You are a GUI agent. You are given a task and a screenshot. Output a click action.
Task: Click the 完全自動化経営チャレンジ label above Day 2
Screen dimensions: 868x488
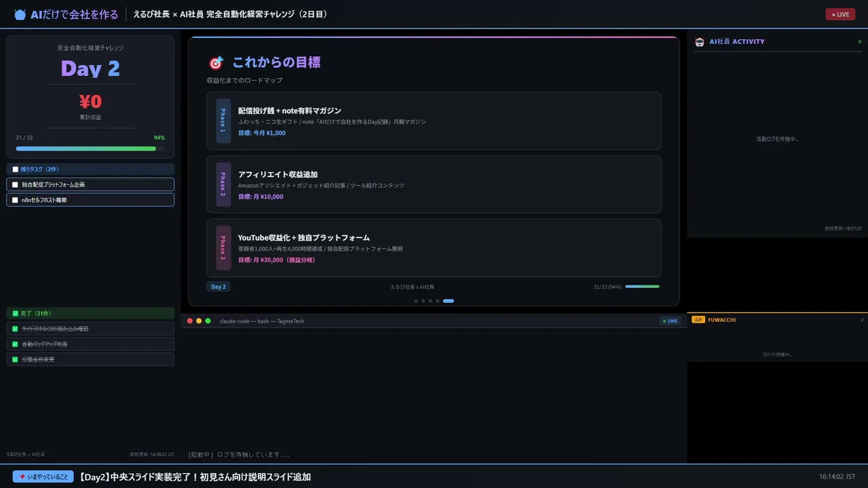click(x=90, y=48)
